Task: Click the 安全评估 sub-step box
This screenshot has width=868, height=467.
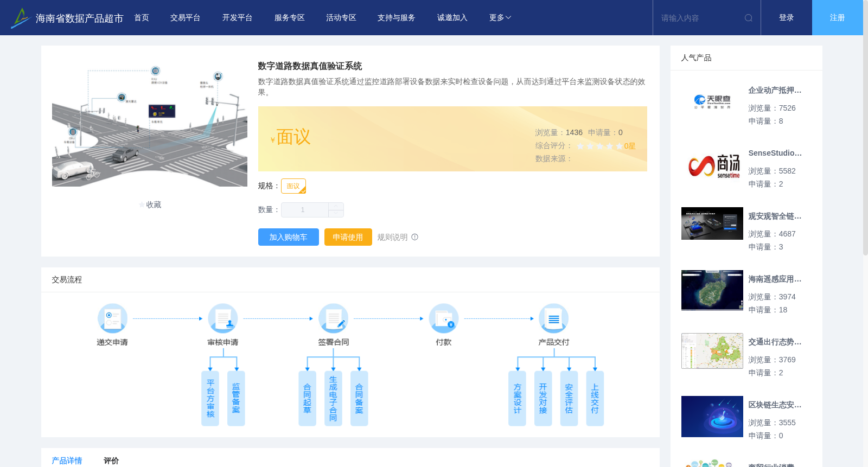Action: pyautogui.click(x=569, y=398)
